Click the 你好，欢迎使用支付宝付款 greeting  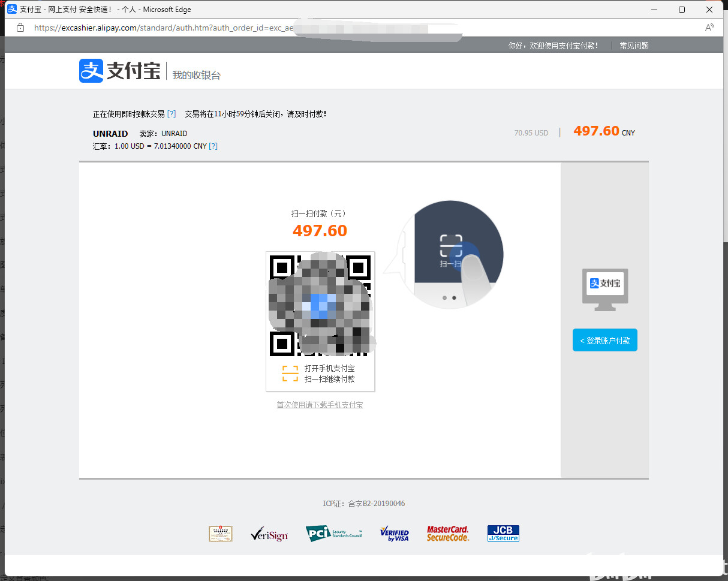(x=553, y=46)
